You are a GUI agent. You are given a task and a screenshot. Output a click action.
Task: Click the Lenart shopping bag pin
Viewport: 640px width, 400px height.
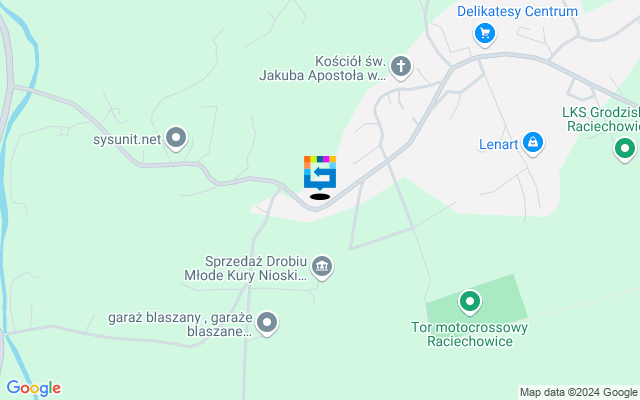coord(533,143)
